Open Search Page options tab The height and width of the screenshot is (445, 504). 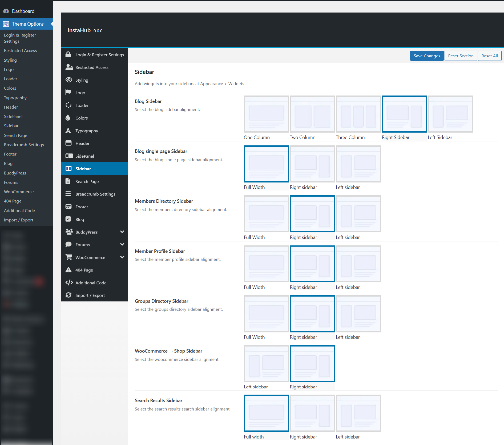(87, 181)
